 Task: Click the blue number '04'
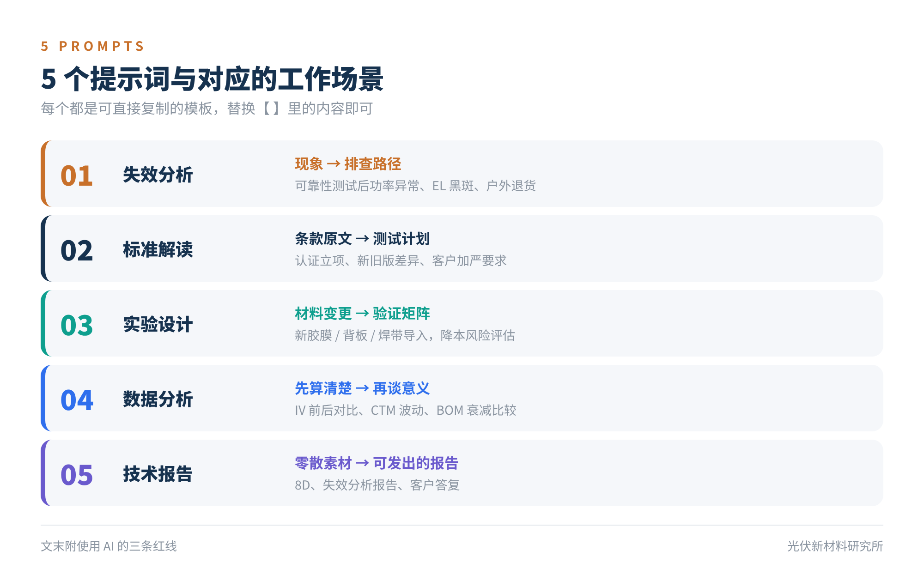tap(77, 400)
